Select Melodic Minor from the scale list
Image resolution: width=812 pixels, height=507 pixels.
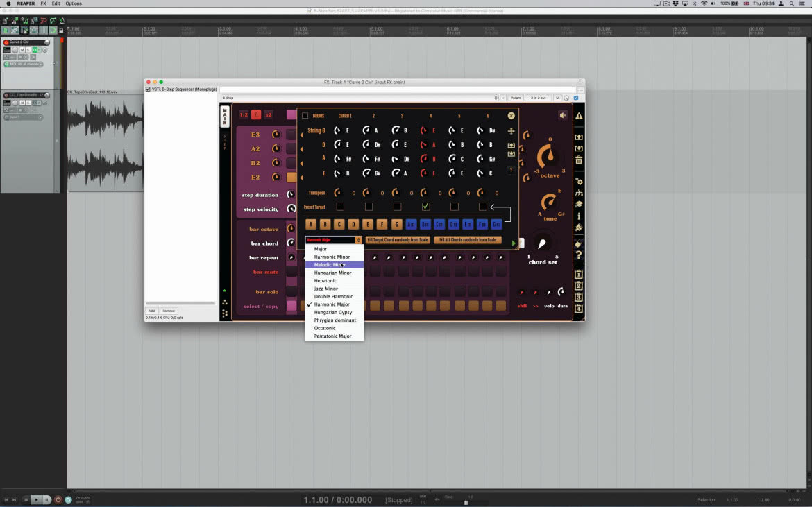click(335, 265)
